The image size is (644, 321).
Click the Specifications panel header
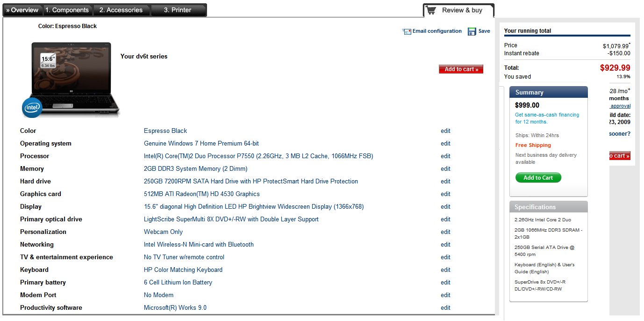click(549, 207)
